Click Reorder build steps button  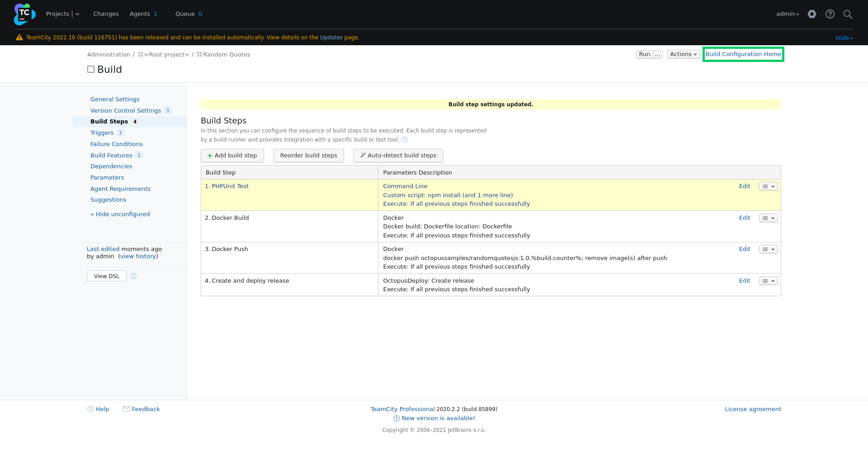(x=309, y=156)
